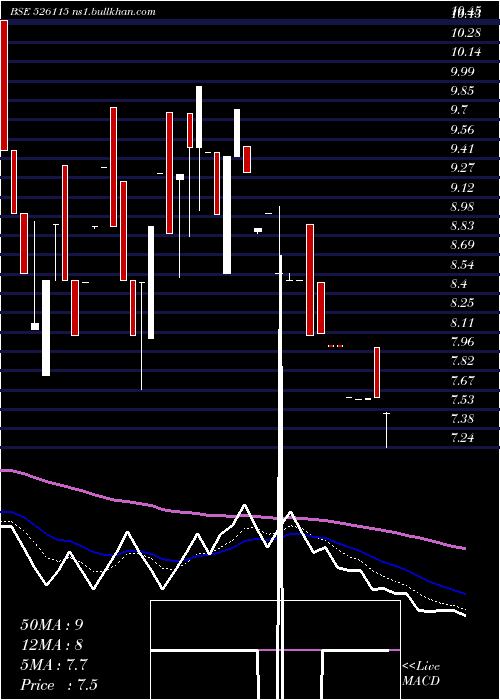
Task: Click the MACD histogram box at bottom
Action: 275,650
